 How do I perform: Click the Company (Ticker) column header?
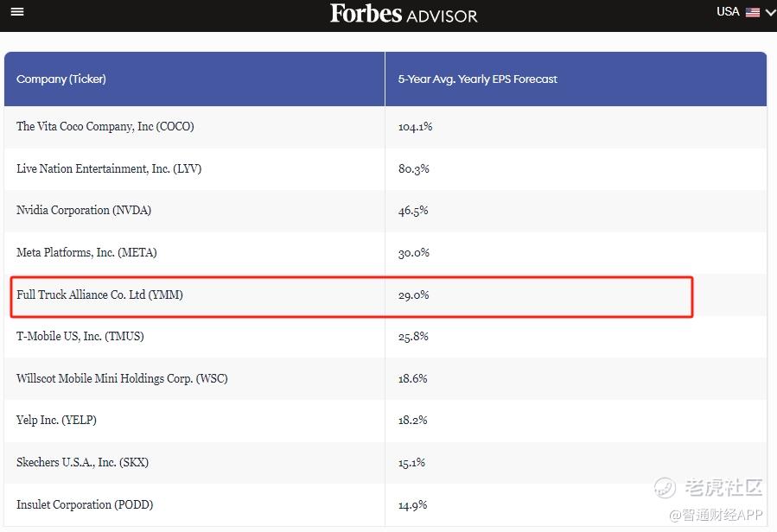(61, 79)
